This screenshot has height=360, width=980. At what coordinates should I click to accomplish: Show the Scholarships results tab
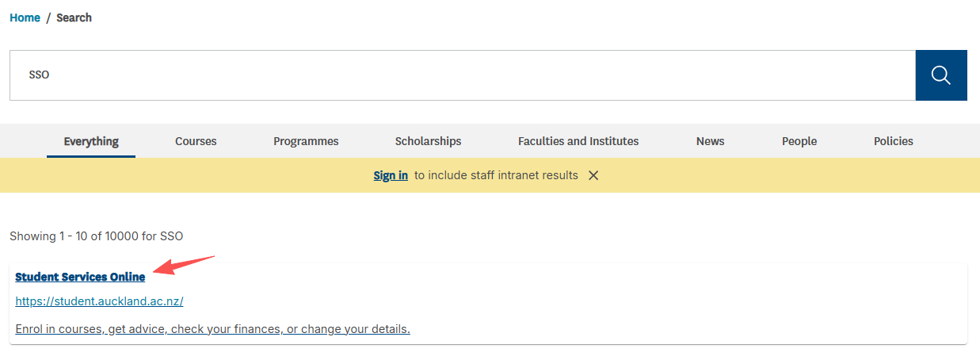[x=428, y=141]
